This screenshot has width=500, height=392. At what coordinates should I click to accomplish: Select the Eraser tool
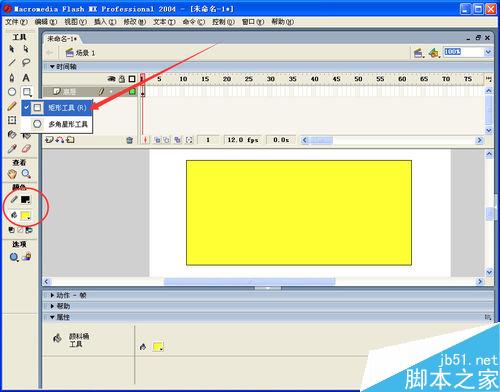(26, 149)
